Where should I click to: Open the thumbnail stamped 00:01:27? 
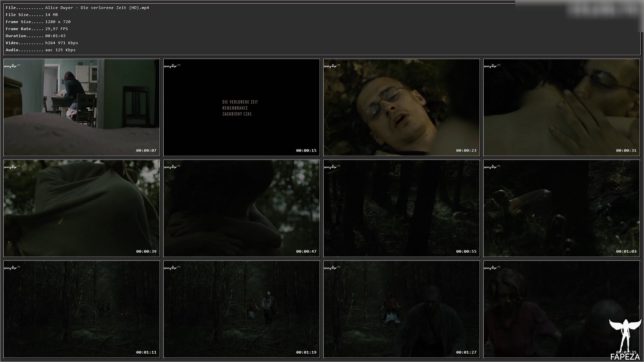click(401, 309)
